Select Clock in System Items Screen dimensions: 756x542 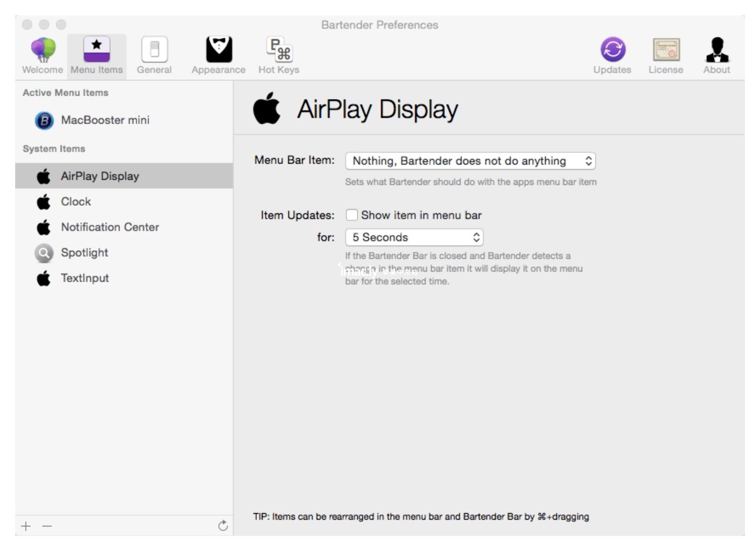pyautogui.click(x=124, y=202)
